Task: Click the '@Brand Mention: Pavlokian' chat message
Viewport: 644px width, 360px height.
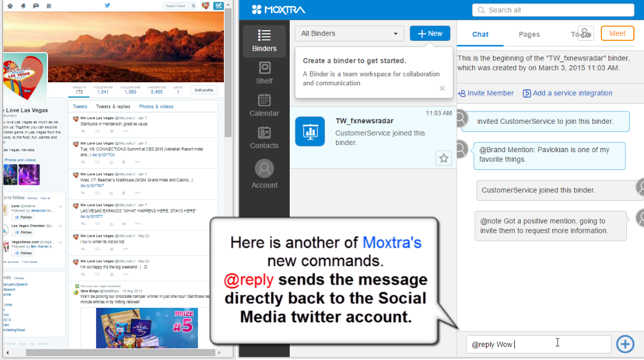Action: (549, 156)
